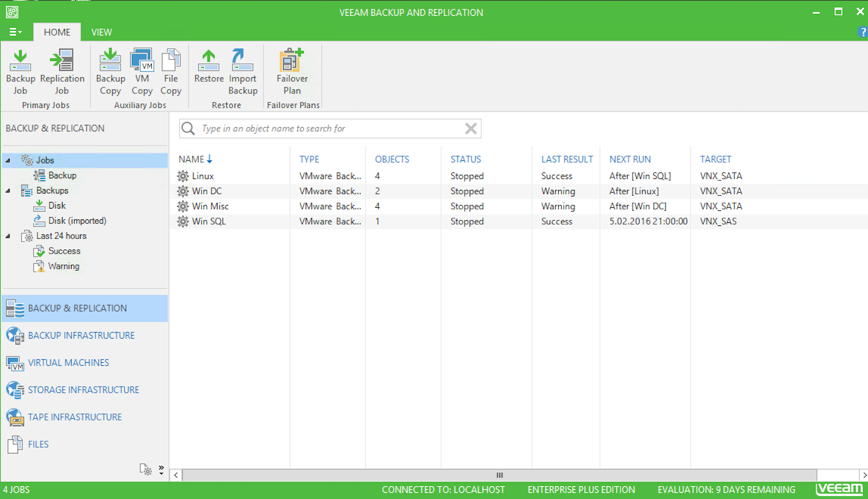Create a new Replication Job

click(x=62, y=72)
